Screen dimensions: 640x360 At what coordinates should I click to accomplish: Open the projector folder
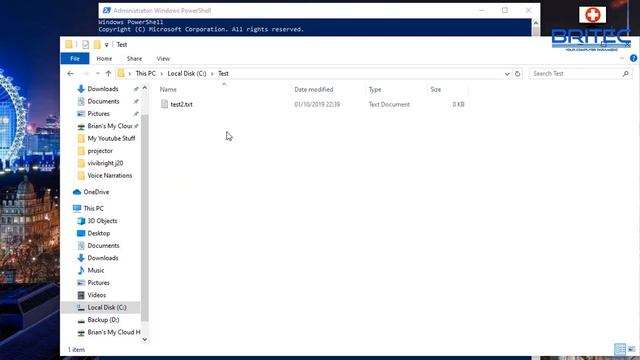100,151
